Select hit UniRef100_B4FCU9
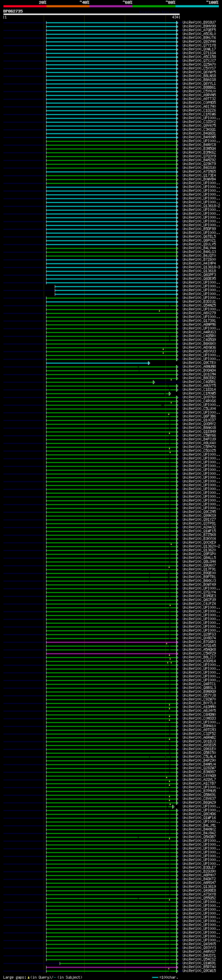Viewport: 222px width, 980px height. 199,439
